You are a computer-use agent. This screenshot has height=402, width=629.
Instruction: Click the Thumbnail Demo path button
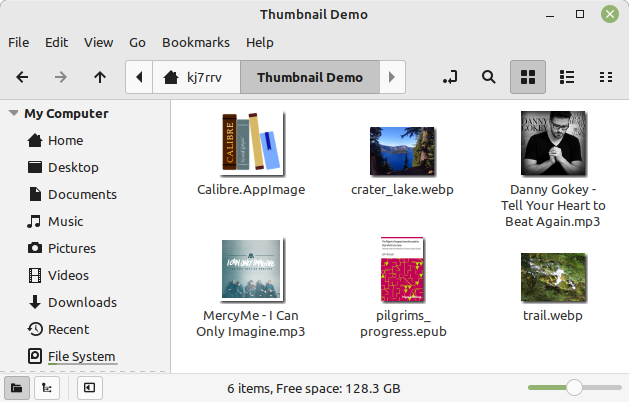tap(310, 77)
